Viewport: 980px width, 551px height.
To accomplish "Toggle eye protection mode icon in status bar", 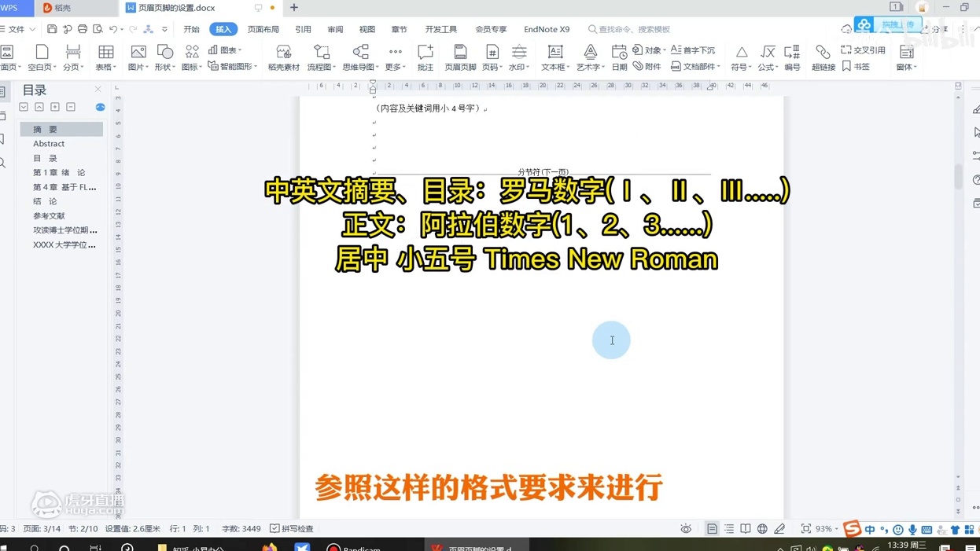I will tap(686, 529).
